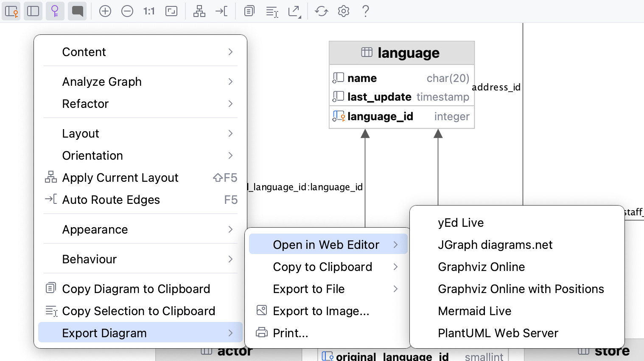
Task: Toggle the columns display mode
Action: [x=33, y=11]
